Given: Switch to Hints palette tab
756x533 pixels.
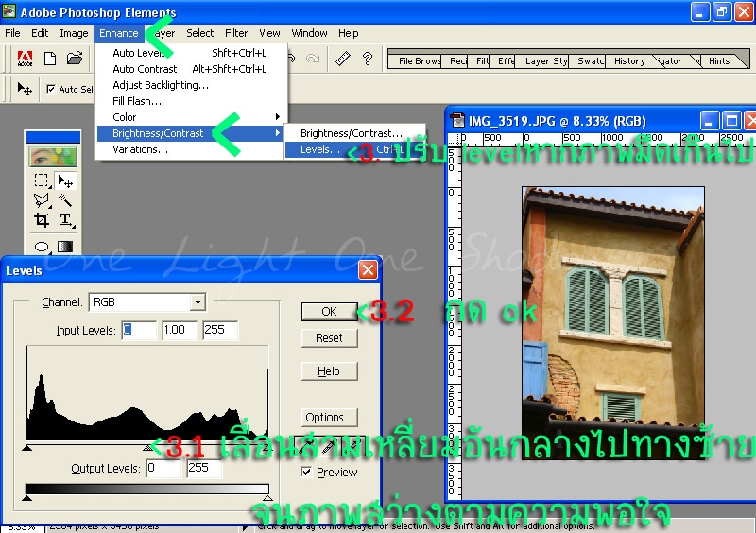Looking at the screenshot, I should click(719, 60).
